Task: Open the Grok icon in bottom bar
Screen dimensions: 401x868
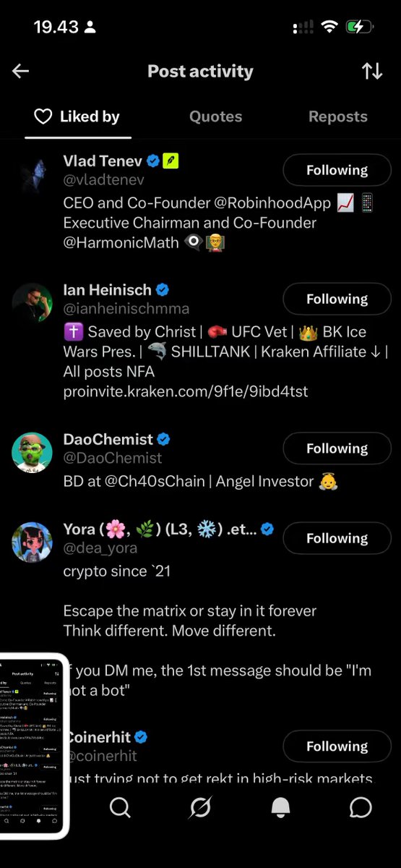Action: coord(200,807)
